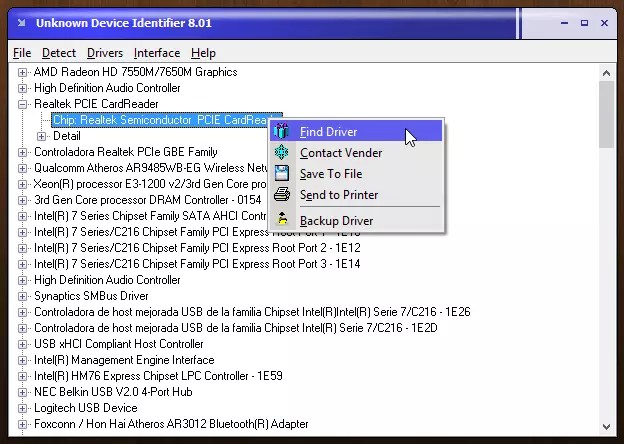
Task: Select AMD Radeon HD 7550M/7650M Graphics row
Action: (135, 72)
